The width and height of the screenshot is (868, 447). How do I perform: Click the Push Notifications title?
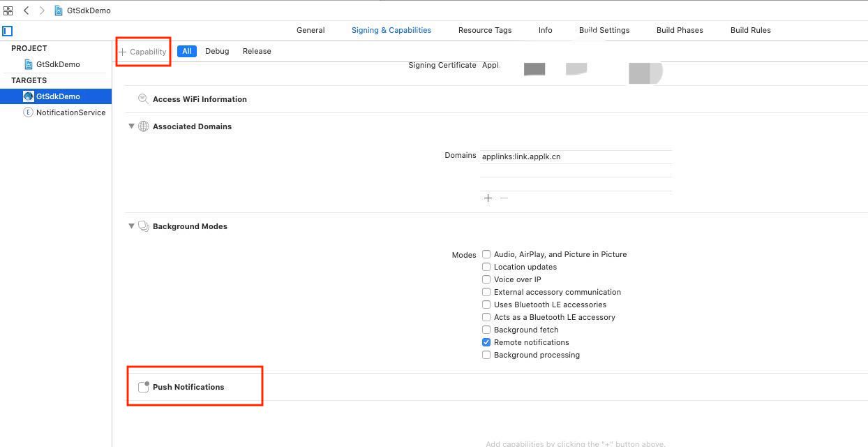coord(188,387)
